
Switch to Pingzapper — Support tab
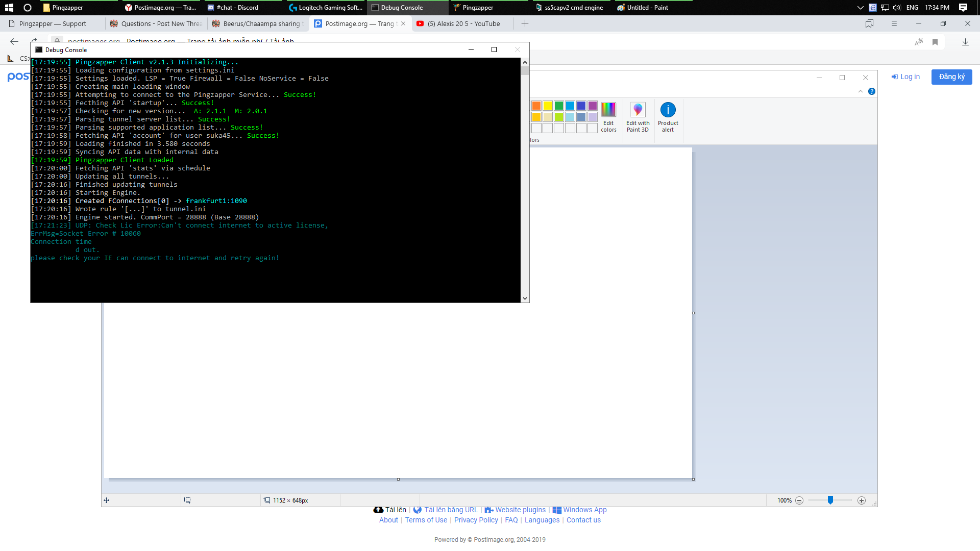(x=53, y=23)
